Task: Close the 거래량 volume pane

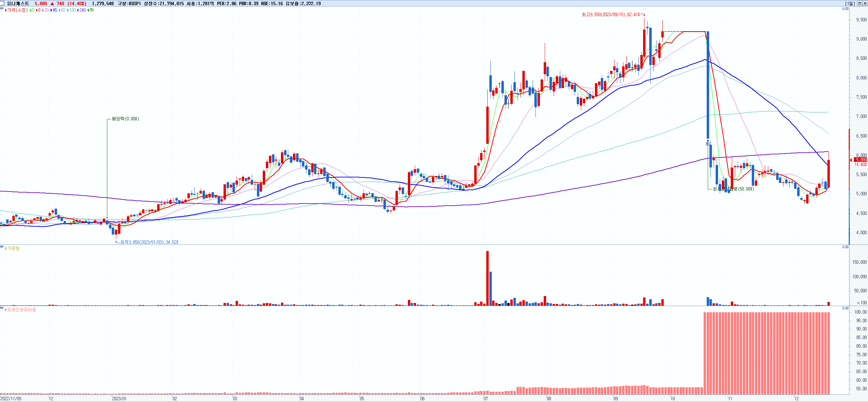Action: (x=847, y=247)
